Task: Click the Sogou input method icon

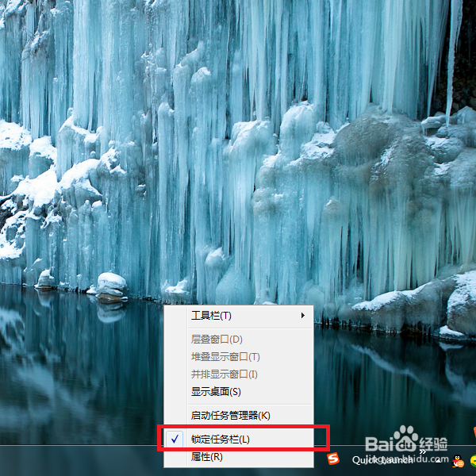Action: click(x=333, y=459)
